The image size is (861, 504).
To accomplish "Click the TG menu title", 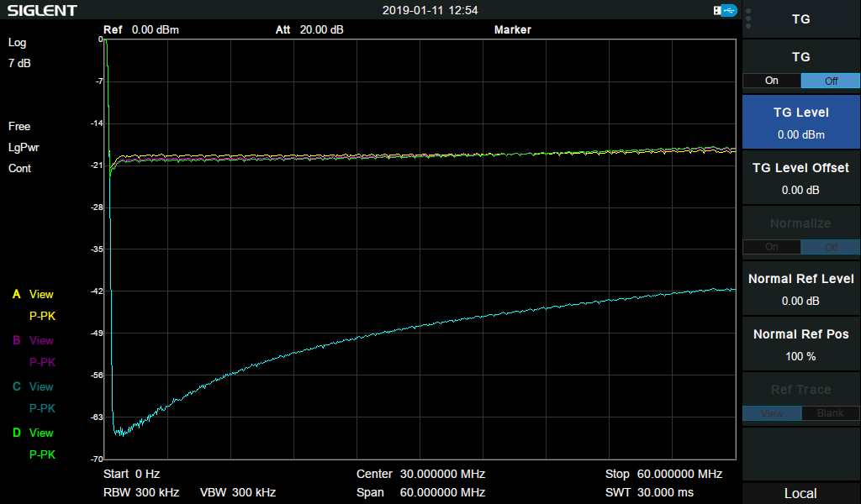I will pyautogui.click(x=801, y=19).
